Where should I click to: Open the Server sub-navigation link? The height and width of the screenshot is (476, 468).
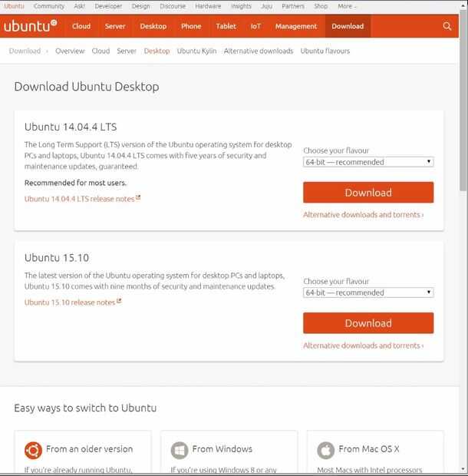point(127,51)
